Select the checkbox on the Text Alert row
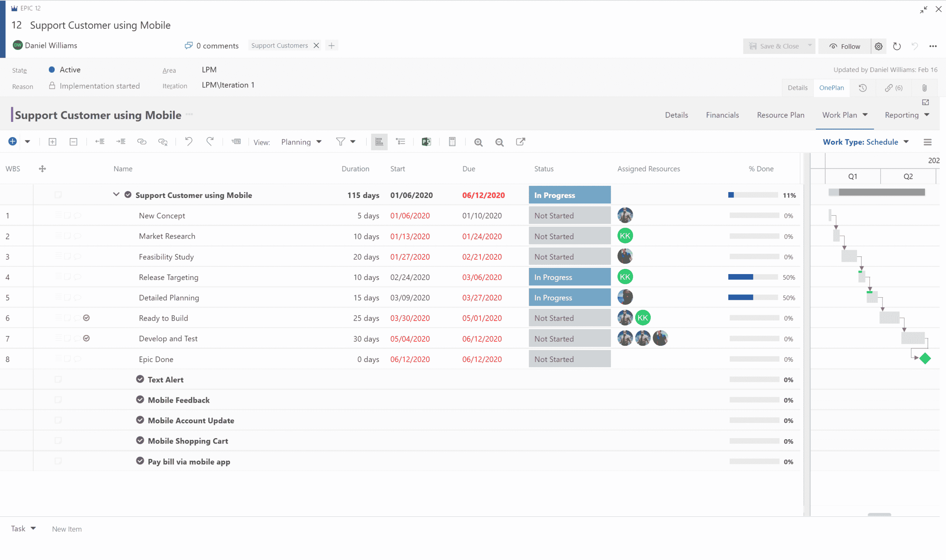The image size is (946, 560). pos(58,379)
